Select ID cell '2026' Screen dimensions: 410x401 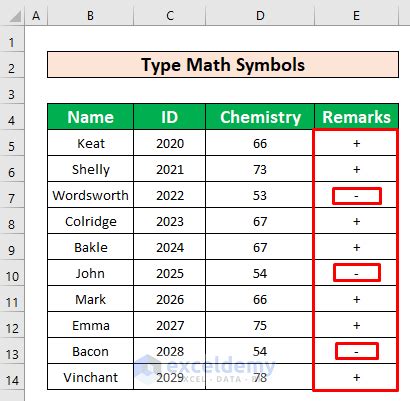click(170, 299)
